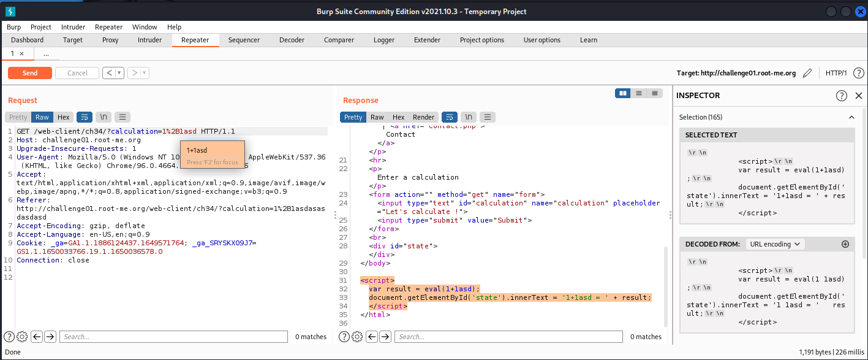The width and height of the screenshot is (868, 360).
Task: Click the orange Send button
Action: [x=30, y=73]
